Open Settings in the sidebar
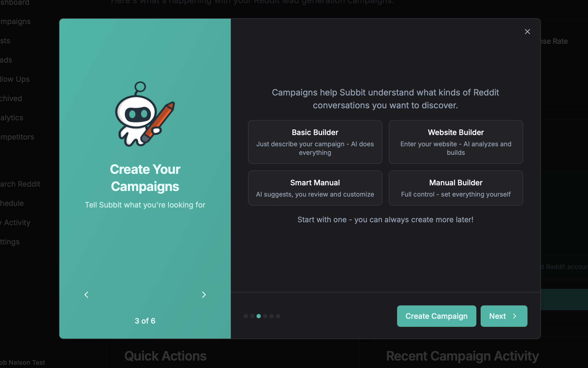Viewport: 588px width, 368px height. [10, 242]
